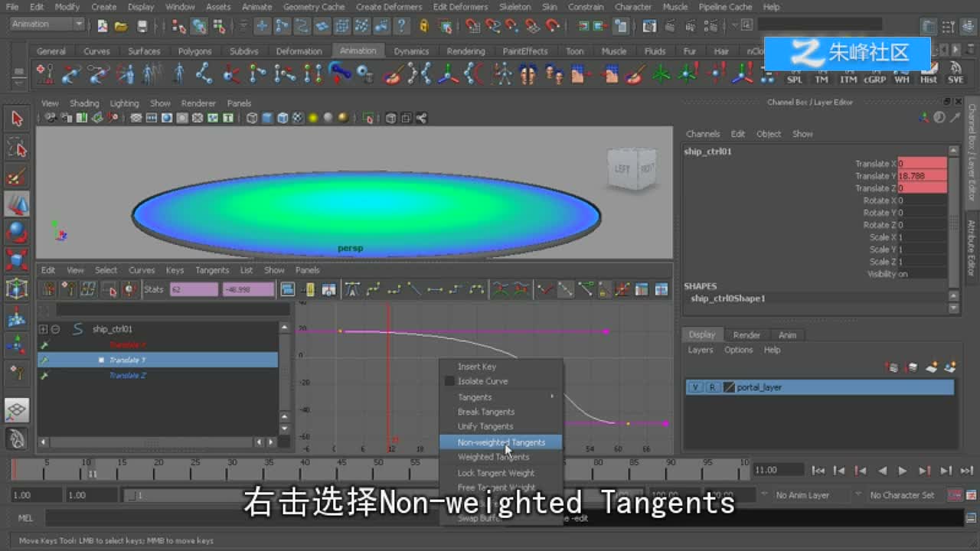Screen dimensions: 980x551
Task: Click the TM shelf button
Action: pos(822,74)
